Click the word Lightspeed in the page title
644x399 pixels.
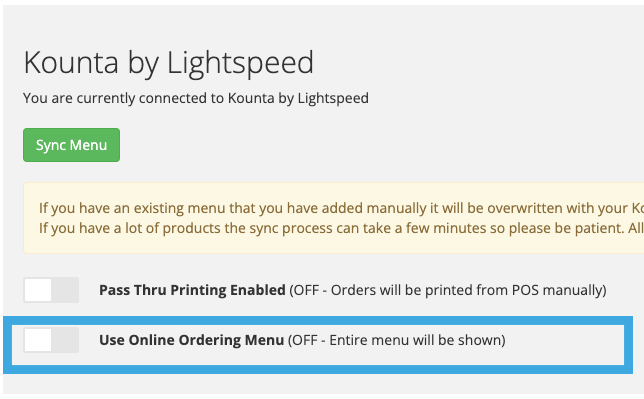tap(240, 63)
